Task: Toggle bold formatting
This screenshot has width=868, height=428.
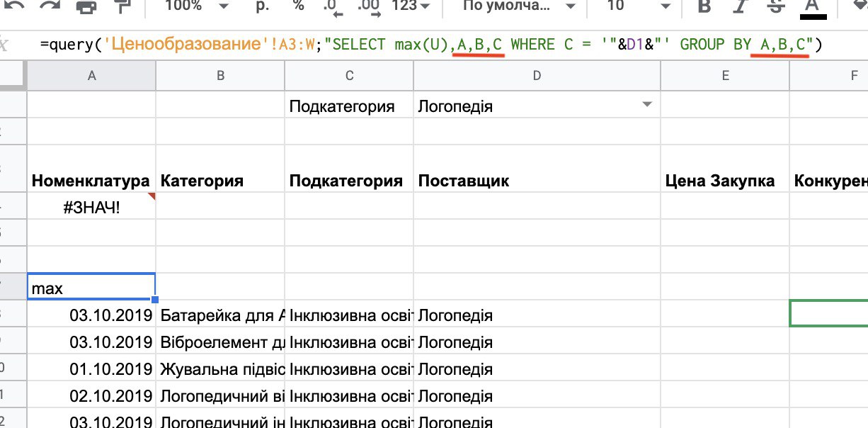Action: tap(704, 6)
